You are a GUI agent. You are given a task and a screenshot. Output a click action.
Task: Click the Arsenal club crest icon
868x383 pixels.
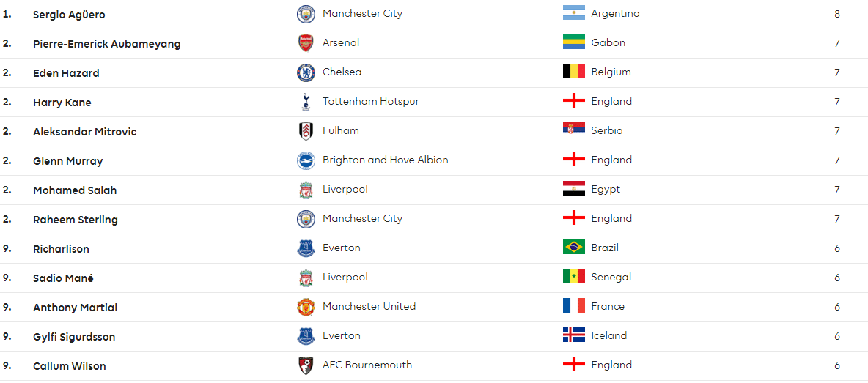pyautogui.click(x=306, y=43)
